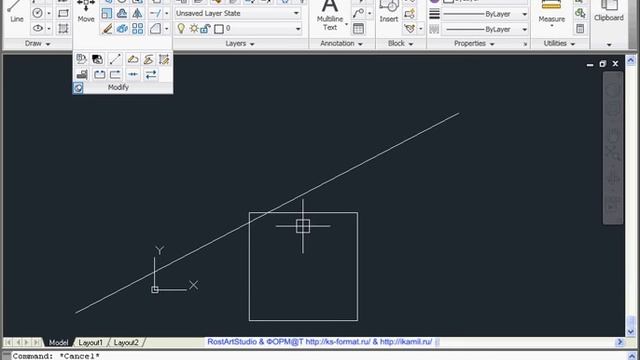Expand the Draw panel

(x=38, y=43)
